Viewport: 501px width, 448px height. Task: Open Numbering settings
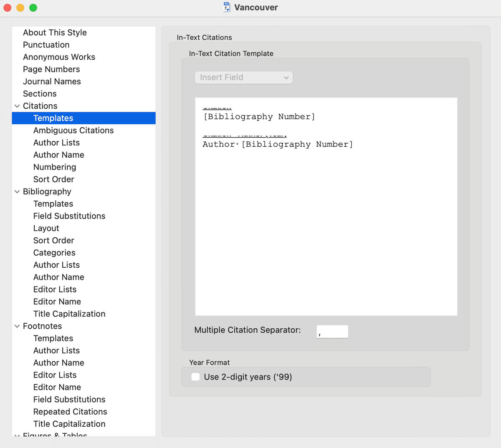tap(55, 167)
